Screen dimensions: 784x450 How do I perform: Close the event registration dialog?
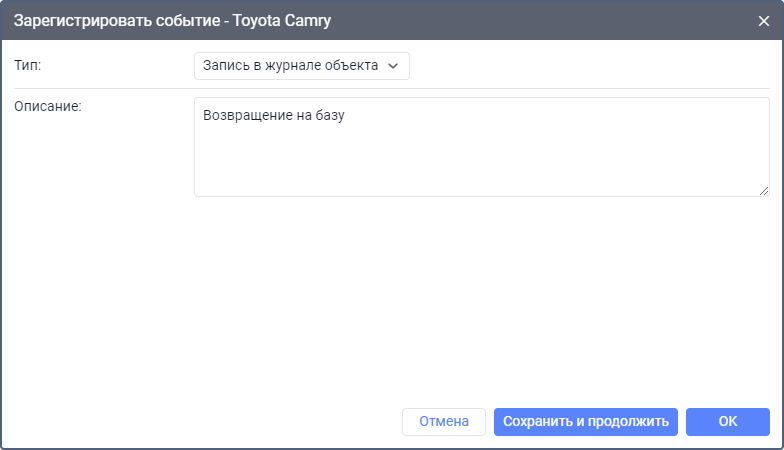[x=765, y=20]
